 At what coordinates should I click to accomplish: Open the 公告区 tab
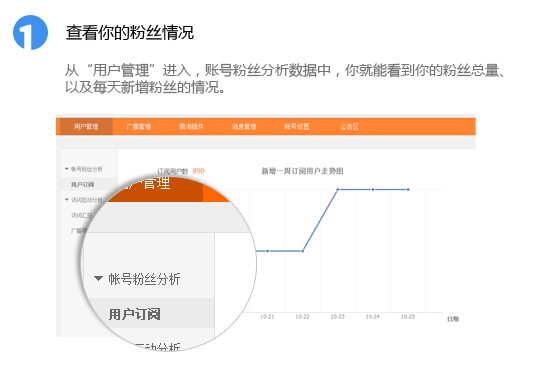pyautogui.click(x=349, y=127)
